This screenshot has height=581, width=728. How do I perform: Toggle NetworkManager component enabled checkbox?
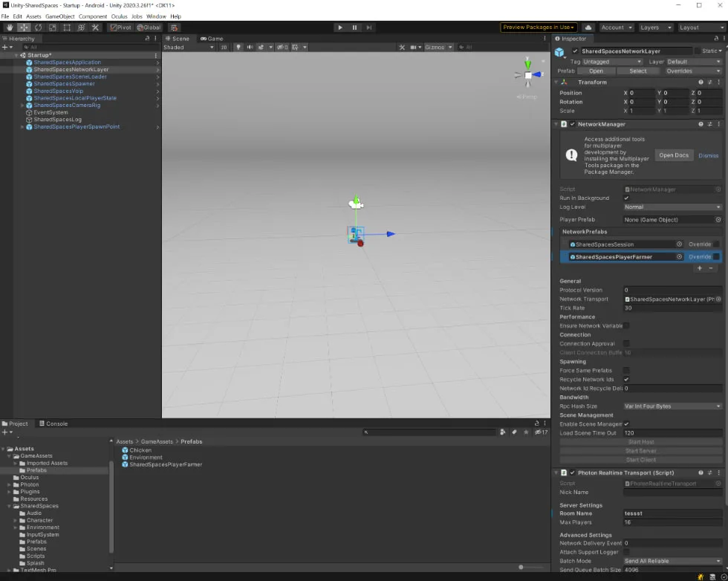[573, 125]
